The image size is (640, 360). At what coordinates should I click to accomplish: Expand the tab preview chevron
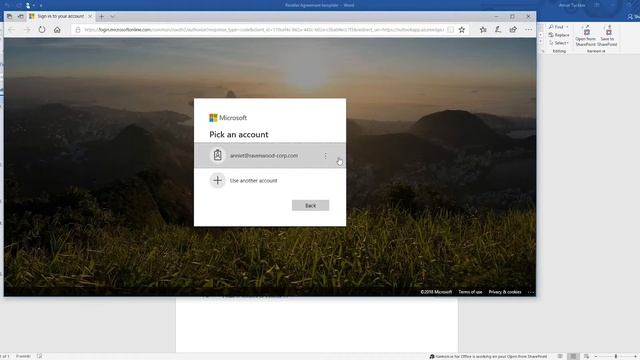click(112, 16)
